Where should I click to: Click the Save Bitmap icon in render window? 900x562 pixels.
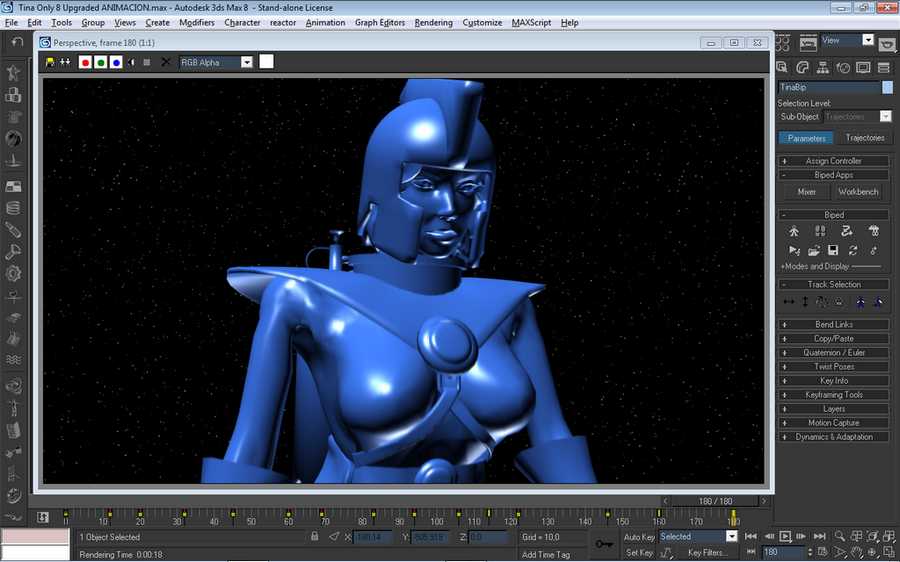click(x=50, y=62)
